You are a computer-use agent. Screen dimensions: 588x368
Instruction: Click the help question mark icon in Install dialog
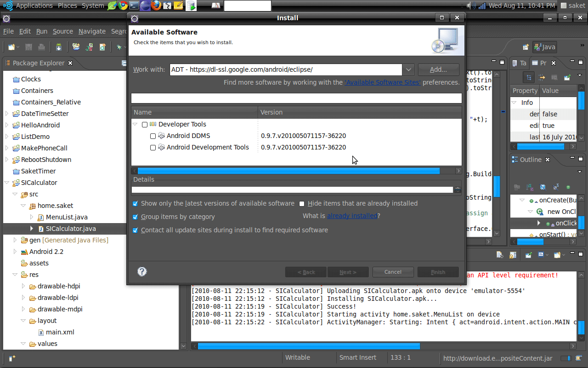tap(142, 272)
